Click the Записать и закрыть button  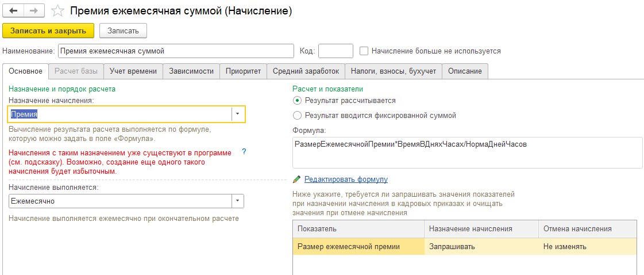(48, 31)
